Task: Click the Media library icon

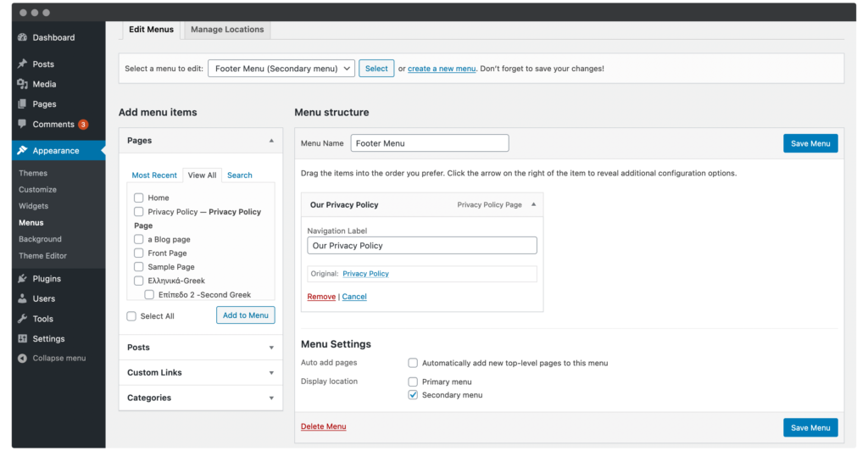Action: click(22, 84)
